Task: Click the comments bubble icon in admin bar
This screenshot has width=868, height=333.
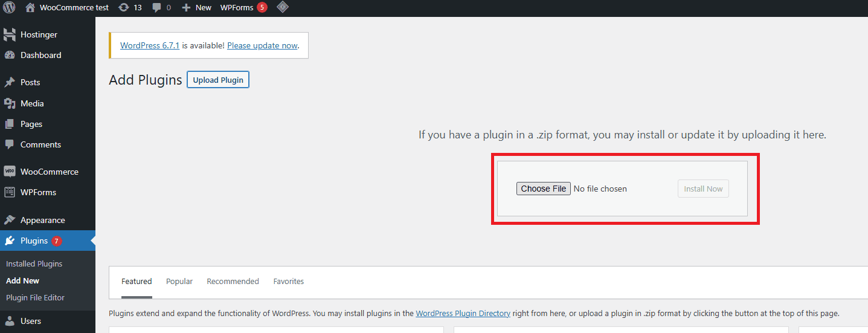Action: (157, 8)
